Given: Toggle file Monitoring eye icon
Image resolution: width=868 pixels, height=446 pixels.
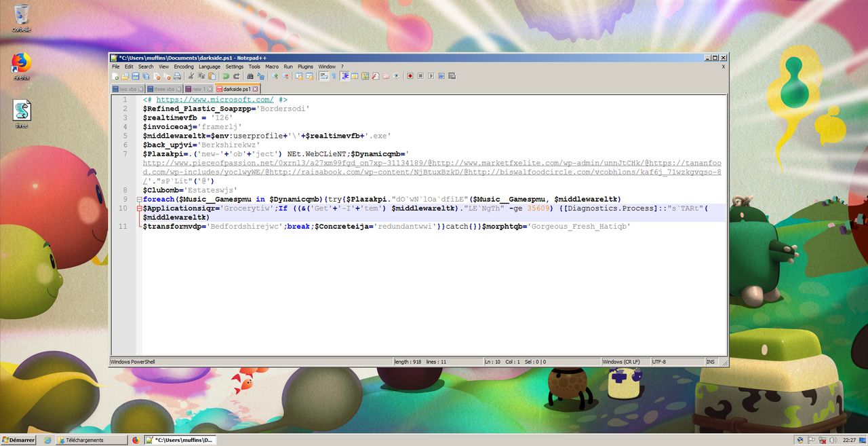Looking at the screenshot, I should [397, 76].
